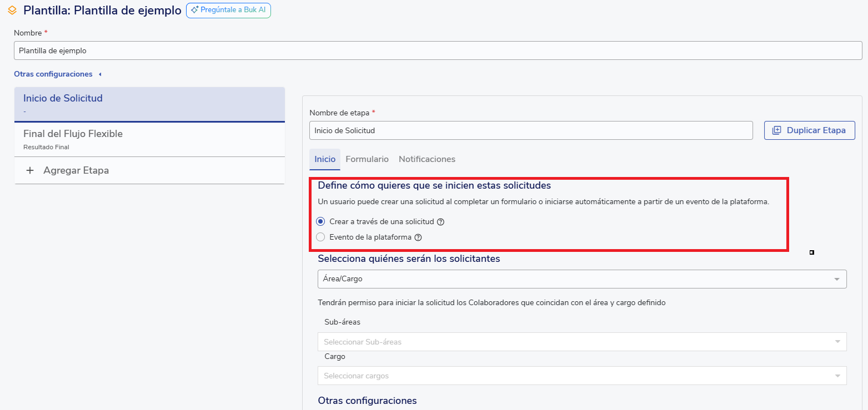Viewport: 868px width, 410px height.
Task: Click the orange layers icon beside Plantilla title
Action: pos(12,11)
